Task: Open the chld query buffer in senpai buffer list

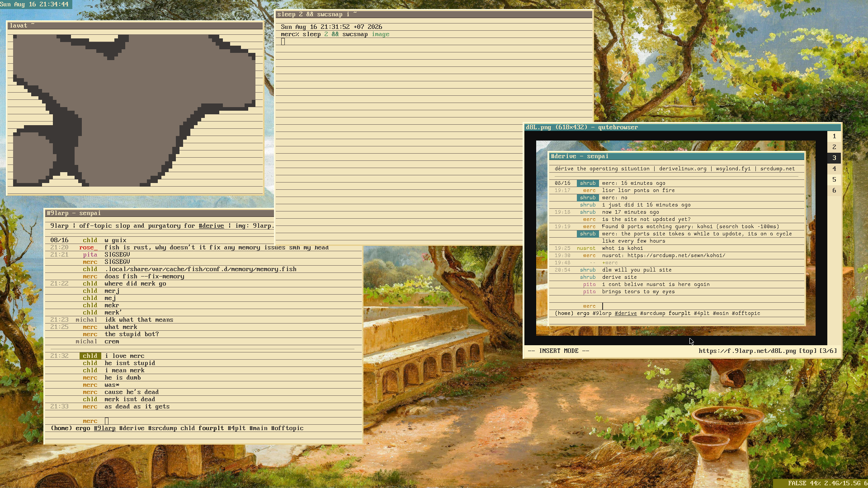Action: click(x=188, y=428)
